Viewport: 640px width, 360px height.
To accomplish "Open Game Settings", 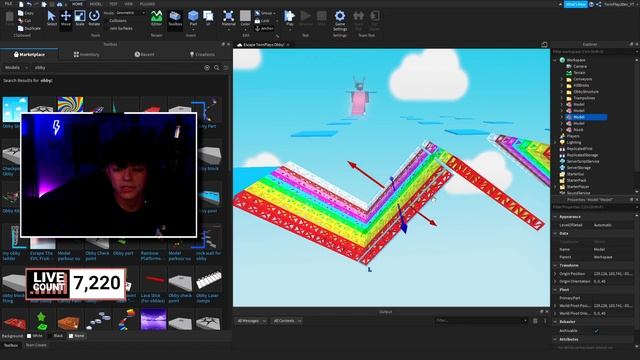I will [x=340, y=20].
